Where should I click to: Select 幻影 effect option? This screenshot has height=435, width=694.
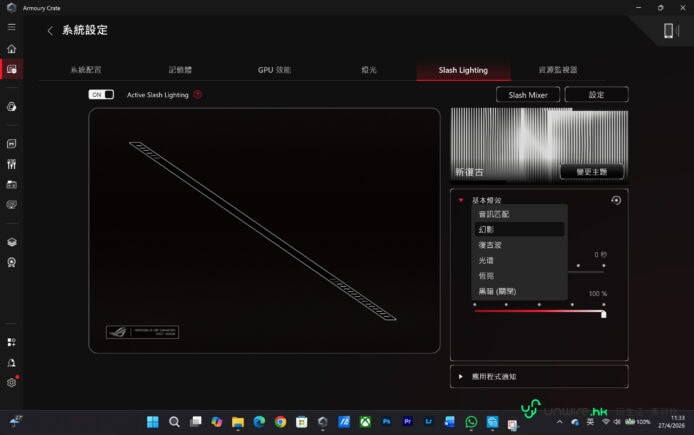pos(520,229)
